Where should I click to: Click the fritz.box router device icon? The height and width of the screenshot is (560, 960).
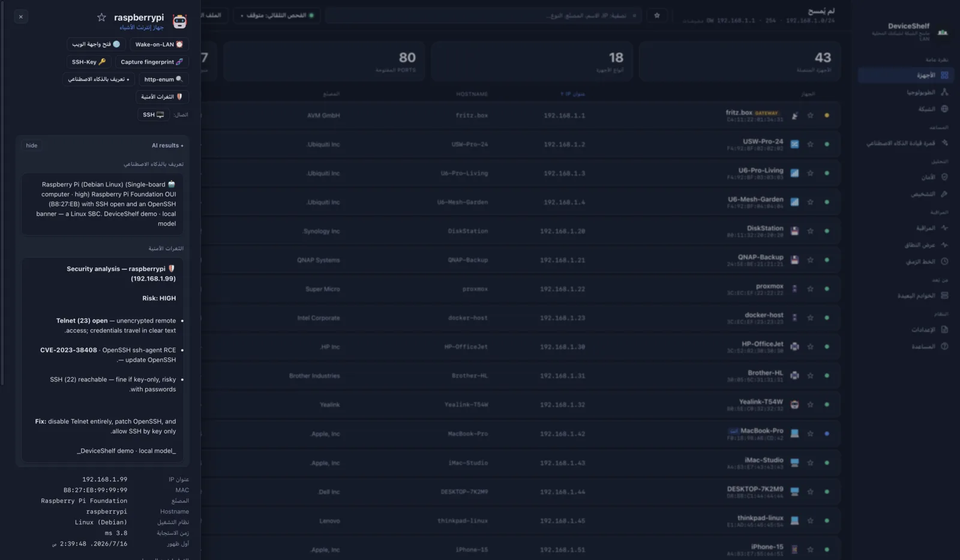pyautogui.click(x=794, y=116)
